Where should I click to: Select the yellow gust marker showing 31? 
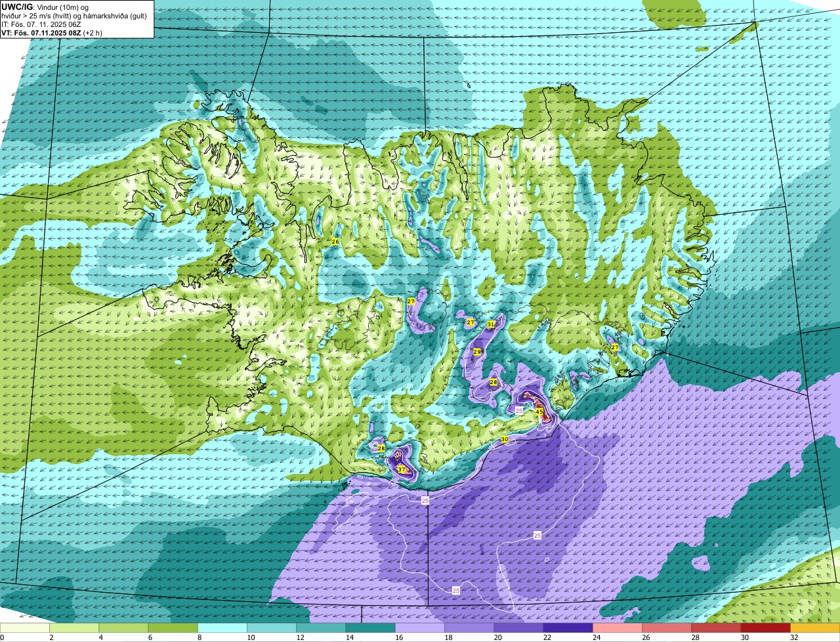pos(491,324)
